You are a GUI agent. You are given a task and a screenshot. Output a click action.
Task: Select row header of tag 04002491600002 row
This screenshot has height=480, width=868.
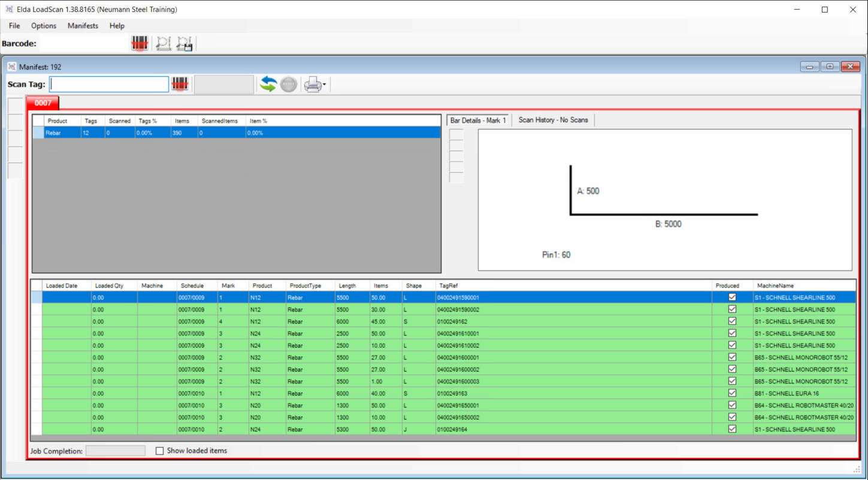[37, 370]
